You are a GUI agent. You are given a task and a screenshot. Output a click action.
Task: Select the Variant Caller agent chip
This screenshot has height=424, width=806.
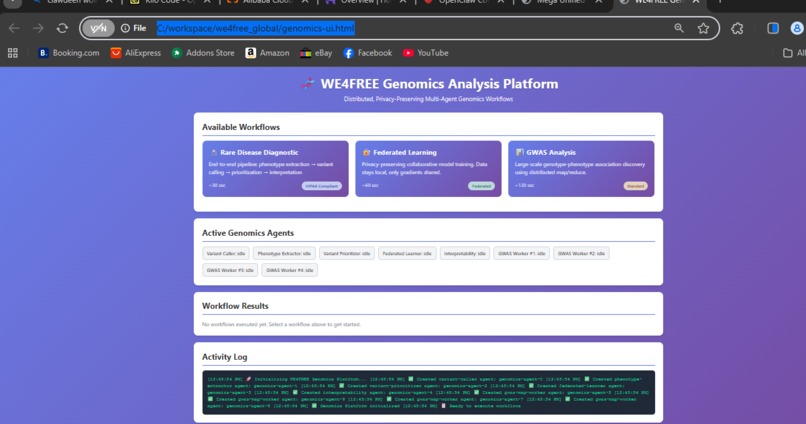226,253
